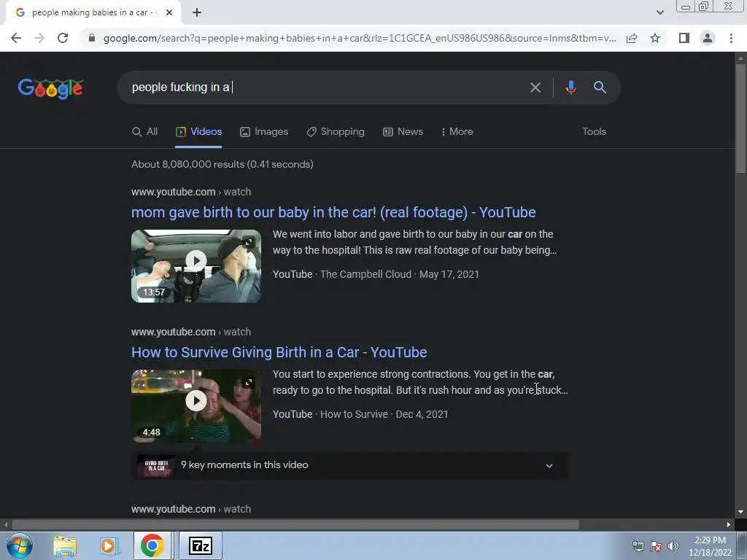
Task: Click the Google holiday logo
Action: [x=50, y=88]
